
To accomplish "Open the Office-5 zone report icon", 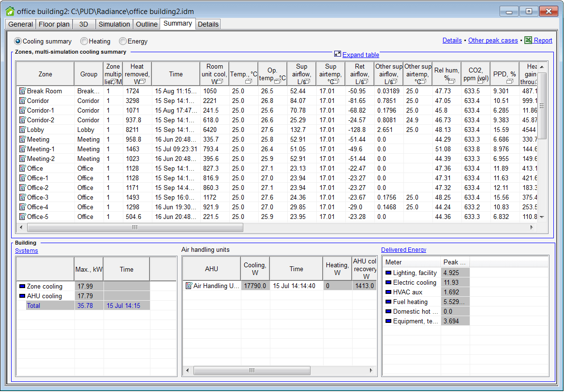I will [x=21, y=217].
